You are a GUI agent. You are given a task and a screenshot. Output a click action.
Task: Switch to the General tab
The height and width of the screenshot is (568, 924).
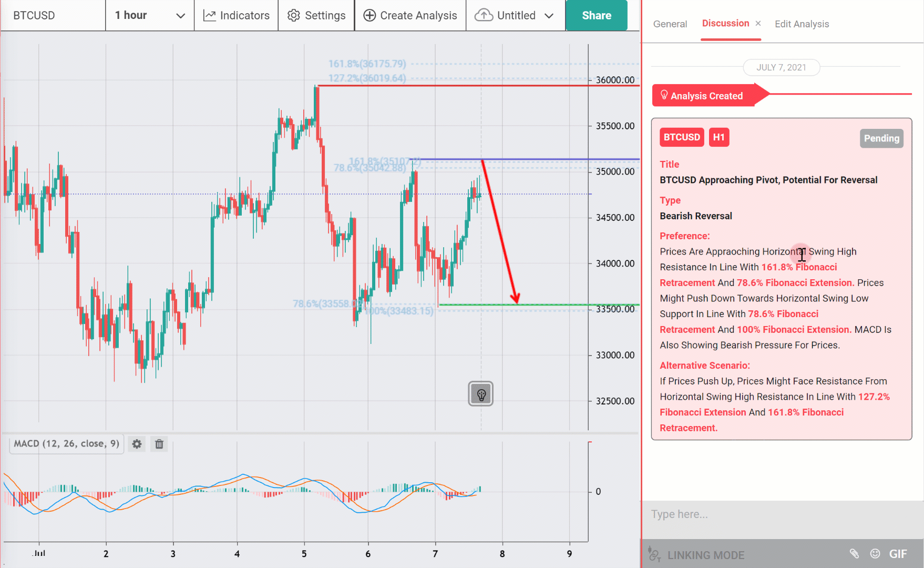670,24
